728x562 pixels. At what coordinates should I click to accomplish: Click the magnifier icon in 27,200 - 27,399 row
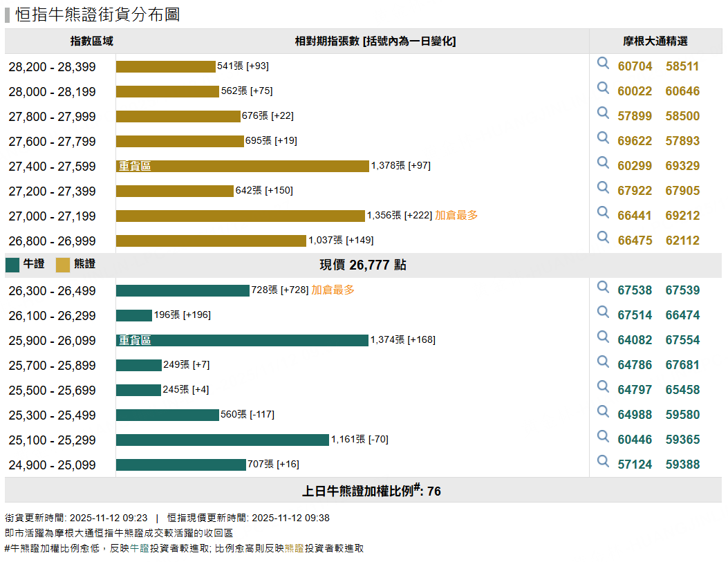[603, 187]
